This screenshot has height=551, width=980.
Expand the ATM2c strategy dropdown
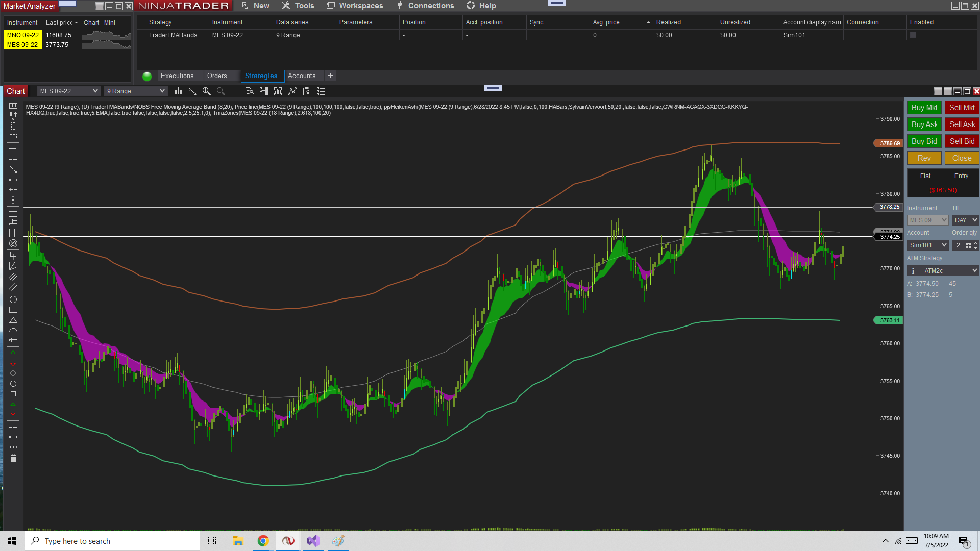coord(974,271)
